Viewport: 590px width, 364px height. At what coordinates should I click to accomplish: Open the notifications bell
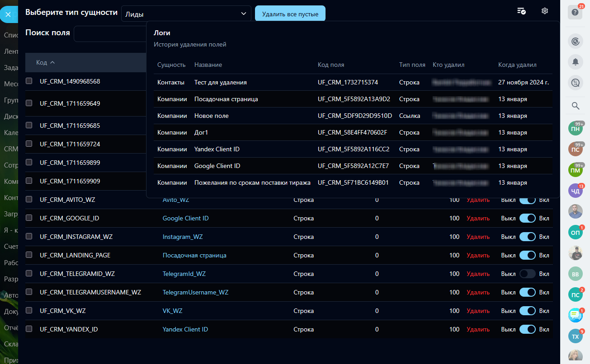(x=575, y=62)
